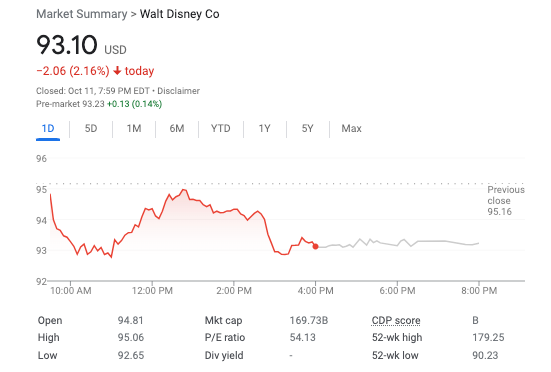Open the CDP score info link
The height and width of the screenshot is (372, 551).
pos(396,320)
